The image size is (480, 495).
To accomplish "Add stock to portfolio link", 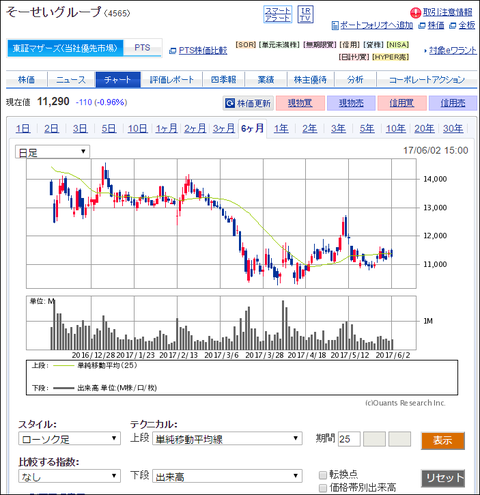I will [x=376, y=25].
